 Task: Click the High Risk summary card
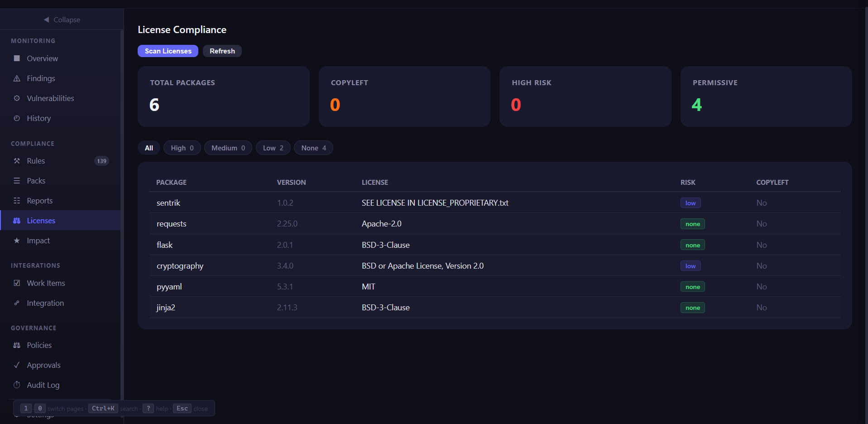point(585,96)
